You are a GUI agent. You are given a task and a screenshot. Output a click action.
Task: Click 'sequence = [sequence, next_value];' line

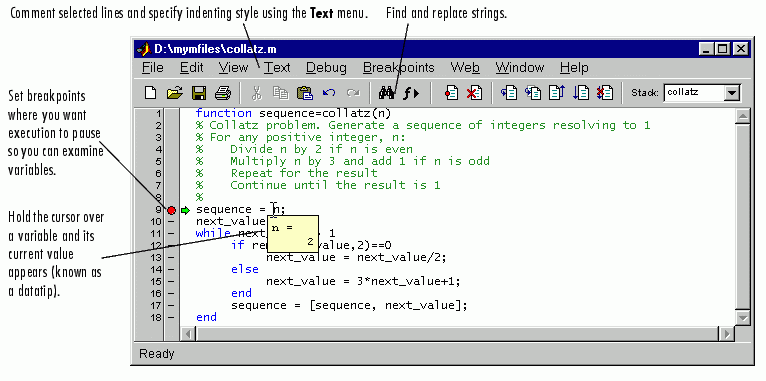349,305
